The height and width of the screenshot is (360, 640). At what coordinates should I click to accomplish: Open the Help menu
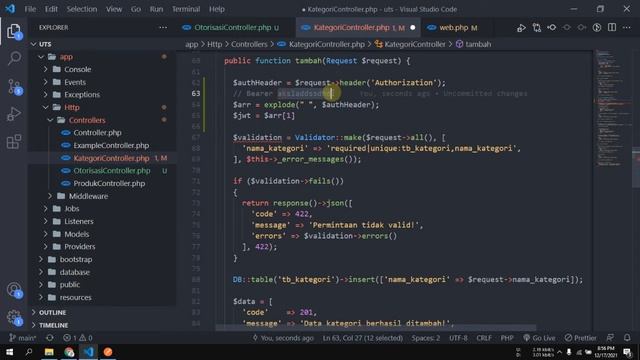pyautogui.click(x=217, y=9)
